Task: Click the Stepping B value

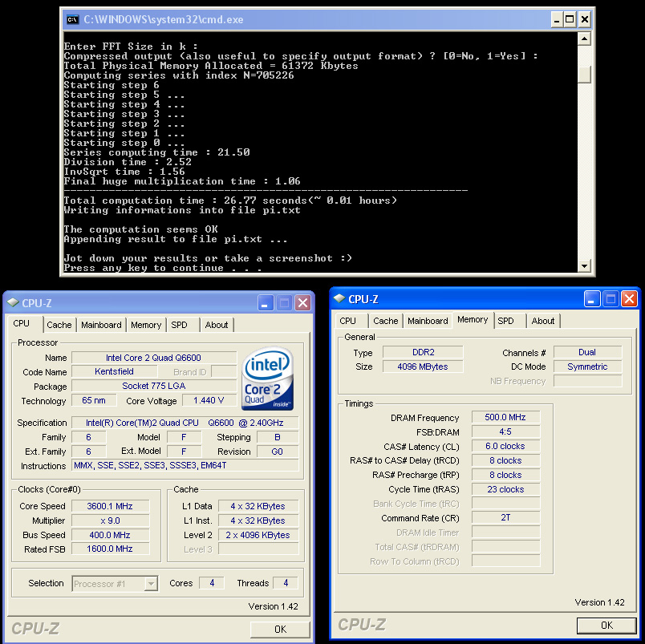Action: 278,437
